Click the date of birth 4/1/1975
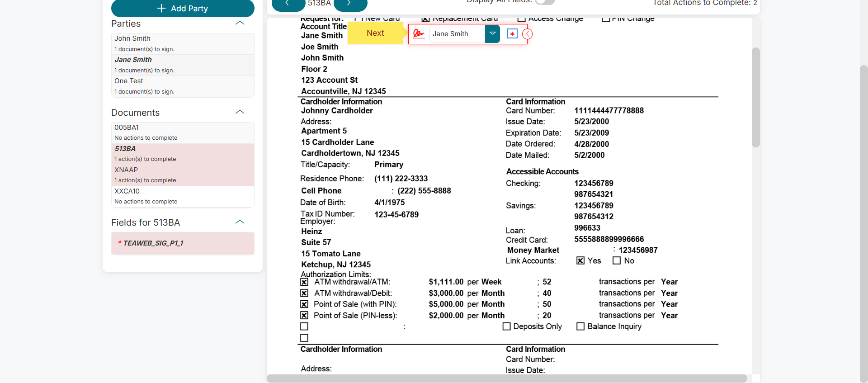 coord(390,203)
